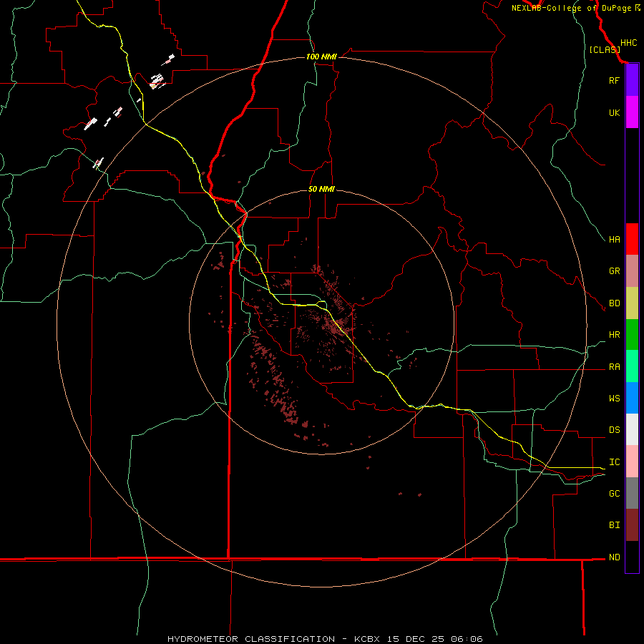This screenshot has height=644, width=644.
Task: Click the gray GC legend swatch
Action: click(632, 493)
